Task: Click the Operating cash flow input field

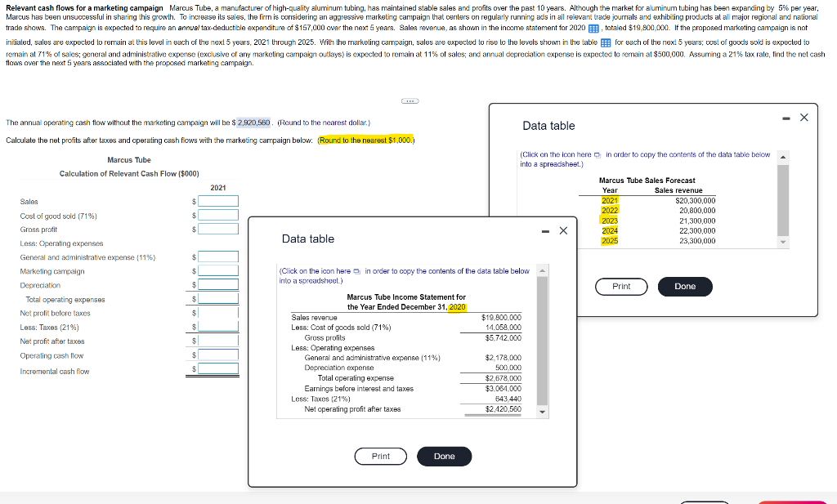Action: (x=218, y=355)
